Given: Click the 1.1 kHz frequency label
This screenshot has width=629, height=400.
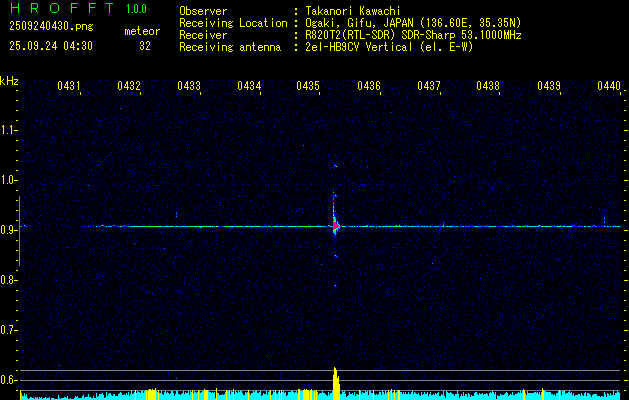Looking at the screenshot, I should pyautogui.click(x=8, y=130).
